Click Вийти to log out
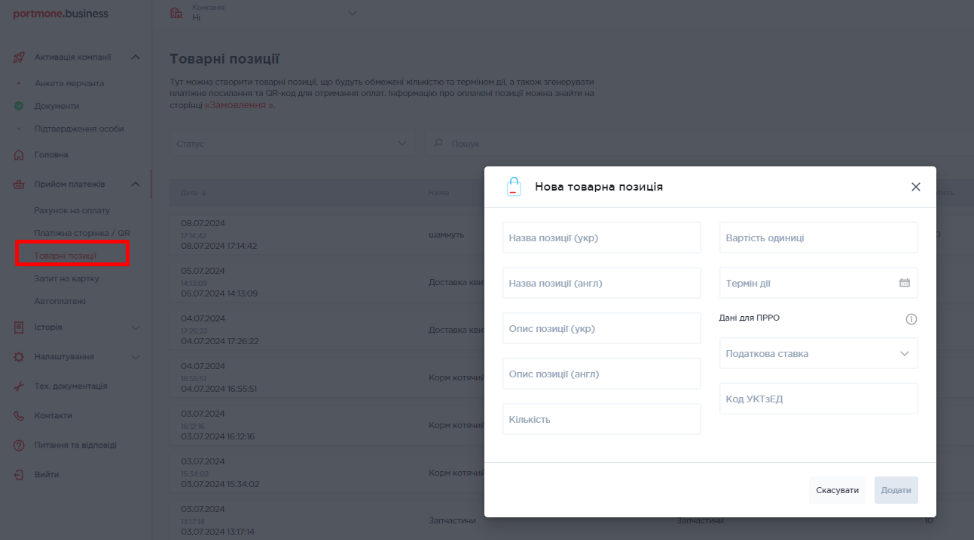The image size is (974, 540). [x=47, y=475]
